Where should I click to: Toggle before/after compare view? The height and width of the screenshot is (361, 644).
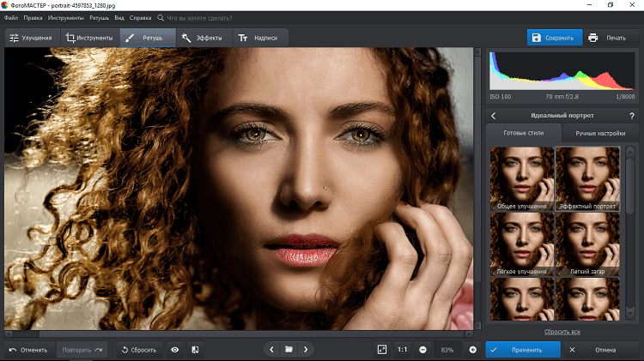coord(195,350)
